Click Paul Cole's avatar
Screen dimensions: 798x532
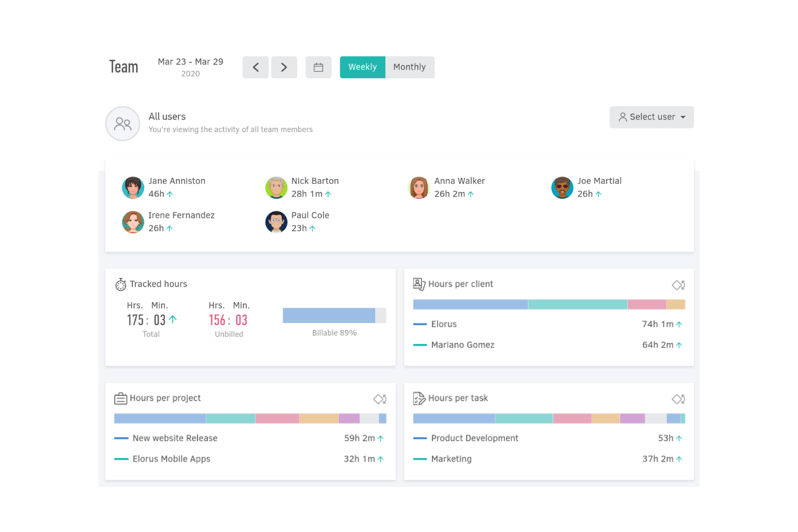click(276, 222)
